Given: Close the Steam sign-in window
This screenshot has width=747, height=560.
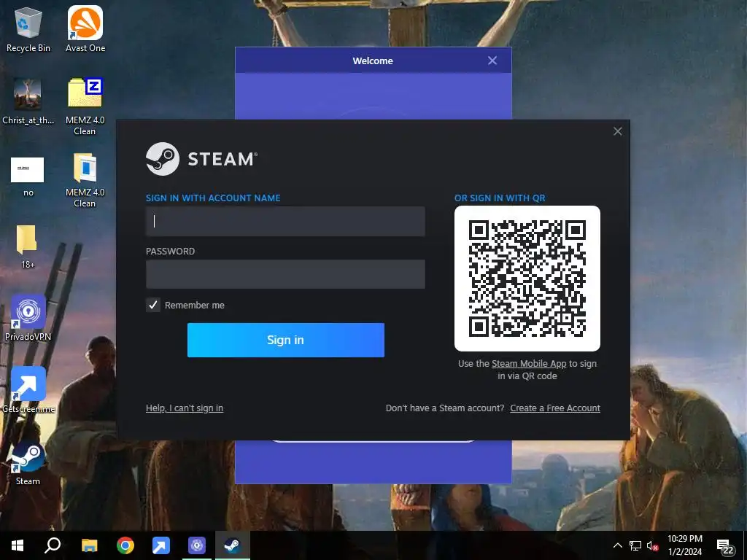Looking at the screenshot, I should point(617,131).
